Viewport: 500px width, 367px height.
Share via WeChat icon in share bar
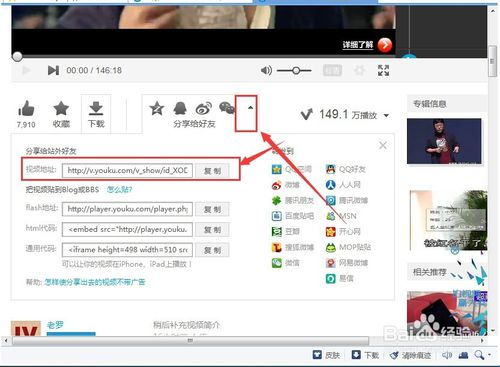pos(227,108)
